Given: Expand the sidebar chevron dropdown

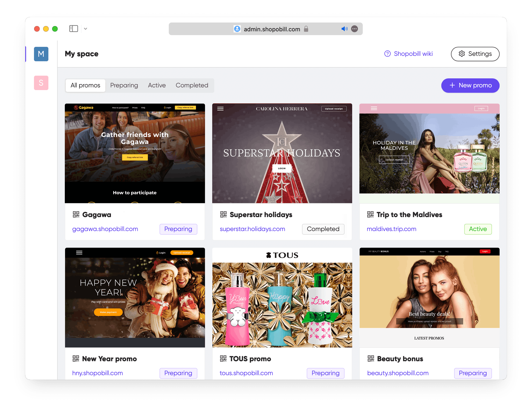Looking at the screenshot, I should pos(86,29).
